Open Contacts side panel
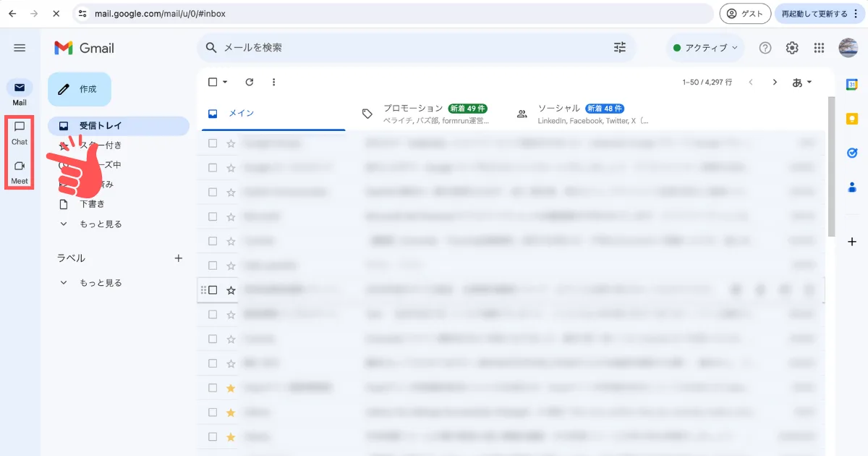 pos(852,187)
